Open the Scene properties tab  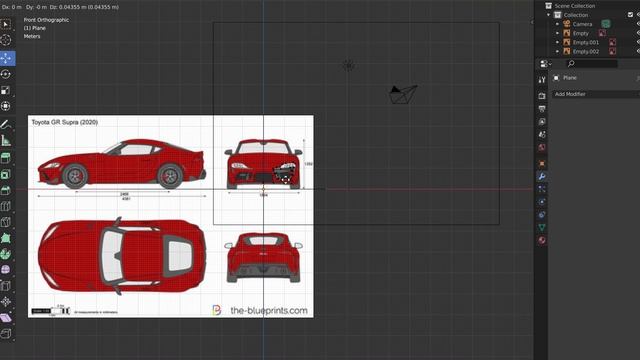542,134
